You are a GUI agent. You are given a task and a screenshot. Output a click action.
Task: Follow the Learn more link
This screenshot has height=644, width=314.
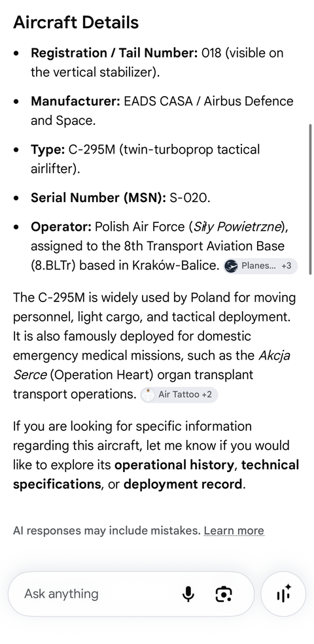click(x=234, y=531)
